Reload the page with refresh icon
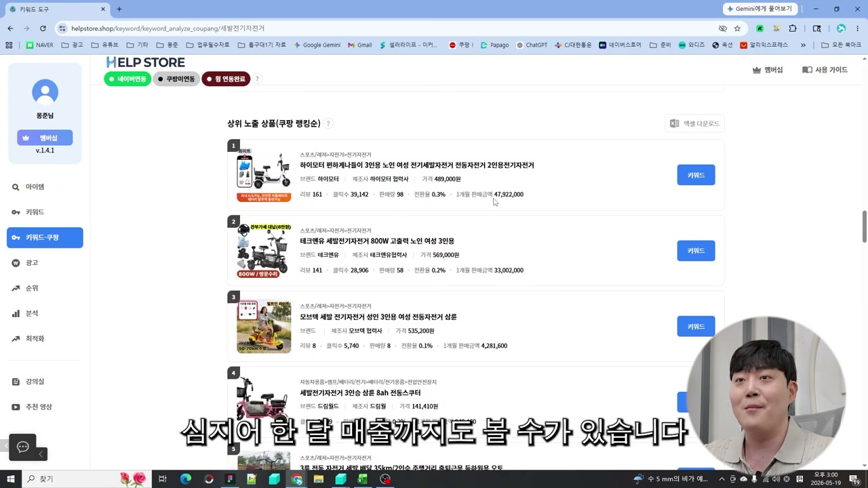The height and width of the screenshot is (488, 868). click(43, 28)
